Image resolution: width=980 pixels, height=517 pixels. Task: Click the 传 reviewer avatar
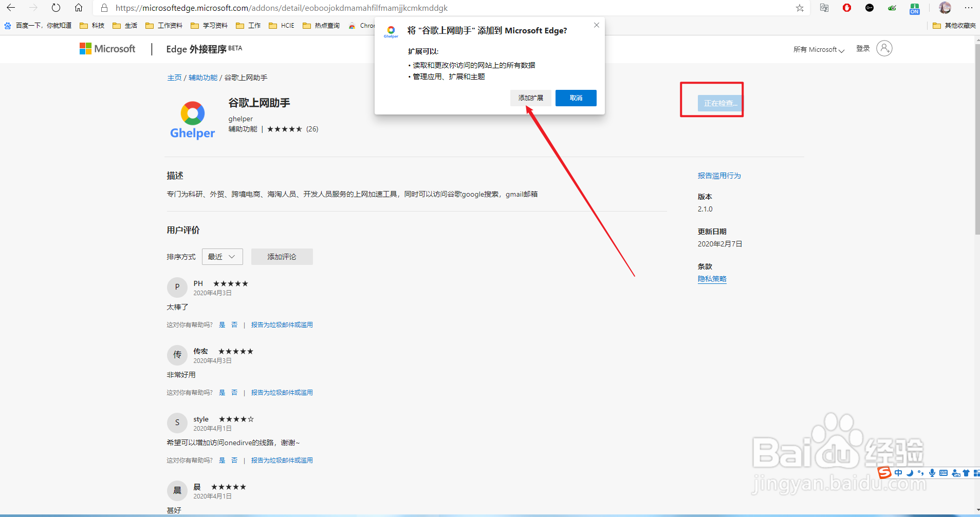click(177, 355)
